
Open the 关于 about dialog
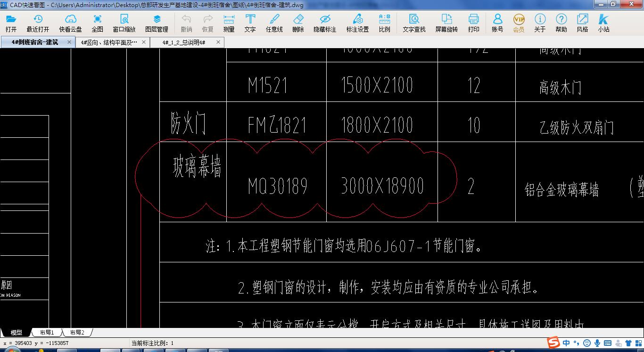[x=540, y=23]
